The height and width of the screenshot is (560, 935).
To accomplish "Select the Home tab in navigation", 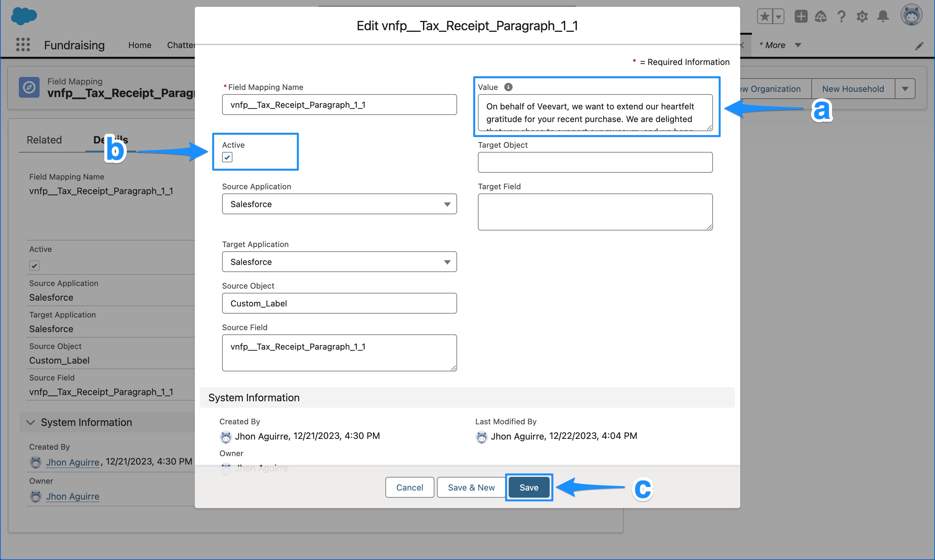I will (139, 45).
